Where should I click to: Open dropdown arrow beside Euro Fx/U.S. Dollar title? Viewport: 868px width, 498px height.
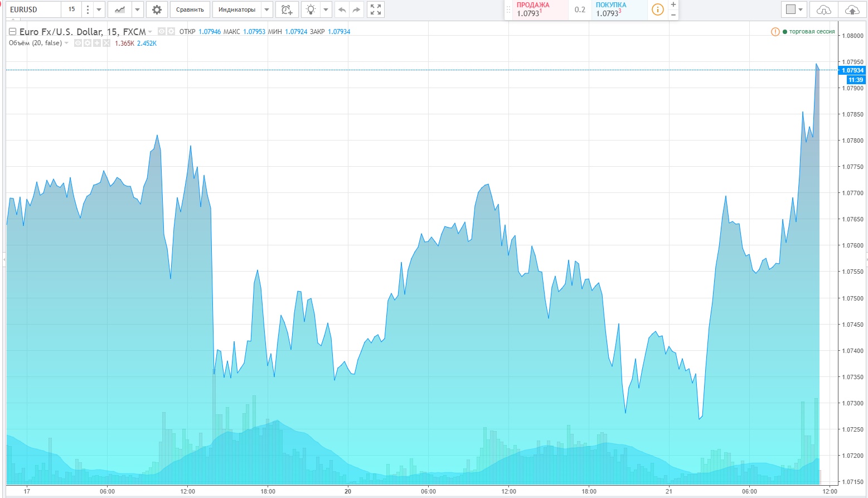click(x=151, y=32)
